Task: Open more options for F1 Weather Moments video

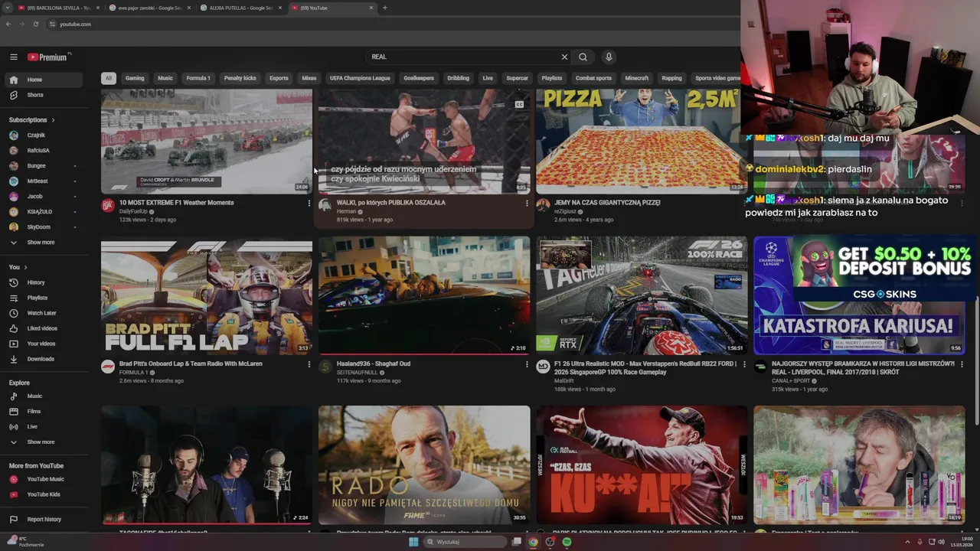Action: tap(309, 204)
